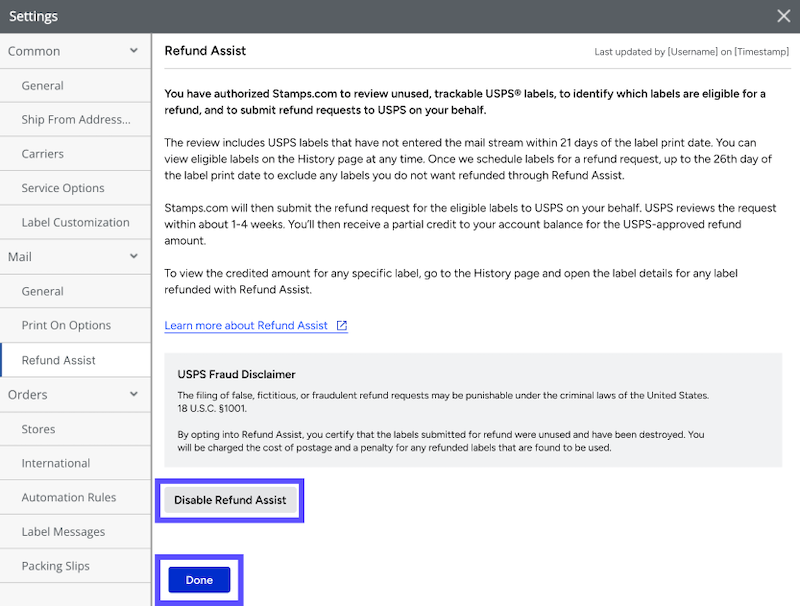Click the Settings title in header bar

point(33,16)
